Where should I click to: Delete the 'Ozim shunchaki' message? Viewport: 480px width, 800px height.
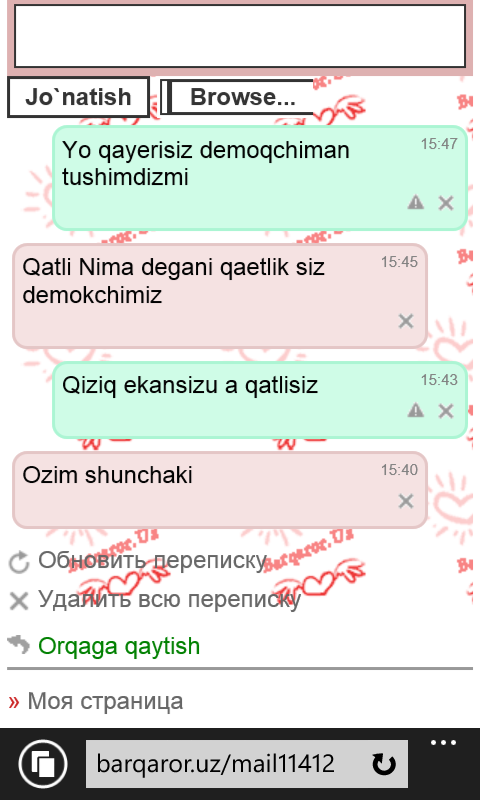(406, 501)
